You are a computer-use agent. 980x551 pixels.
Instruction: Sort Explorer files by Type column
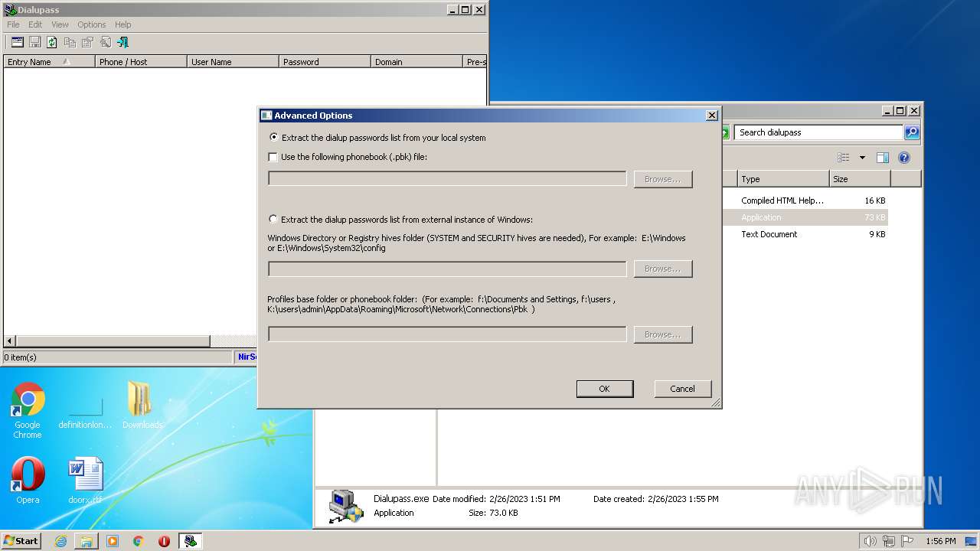(x=783, y=179)
